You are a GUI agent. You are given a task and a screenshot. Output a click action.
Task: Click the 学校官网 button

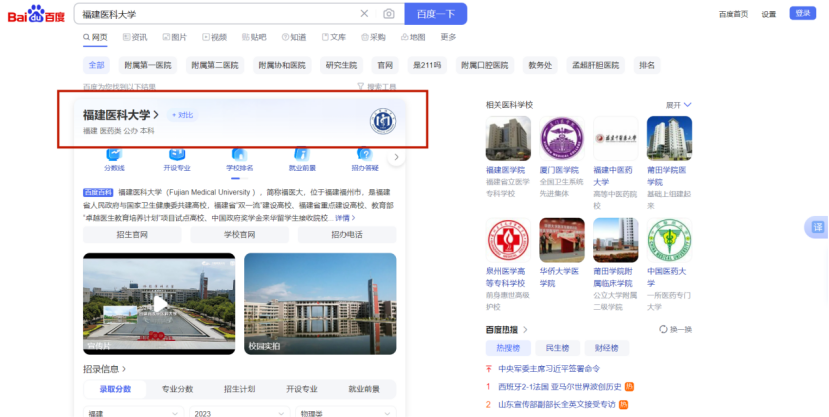point(240,235)
